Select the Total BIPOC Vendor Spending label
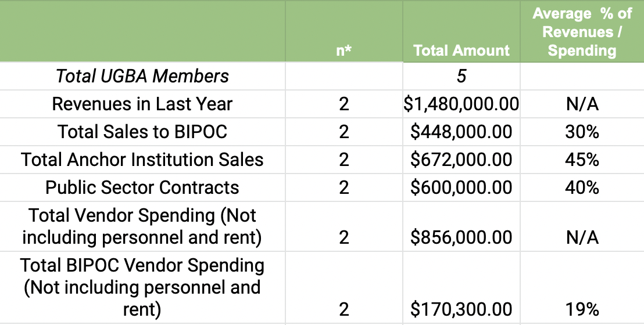 142,288
